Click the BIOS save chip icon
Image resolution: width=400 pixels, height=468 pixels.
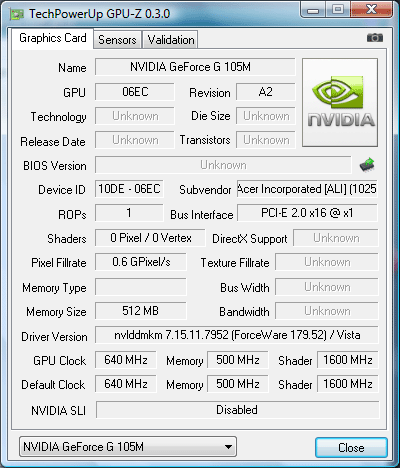tap(367, 165)
